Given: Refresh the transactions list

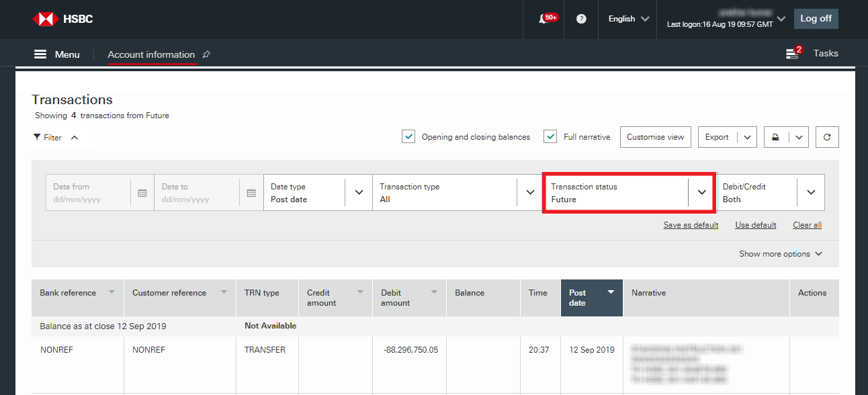Looking at the screenshot, I should 827,137.
